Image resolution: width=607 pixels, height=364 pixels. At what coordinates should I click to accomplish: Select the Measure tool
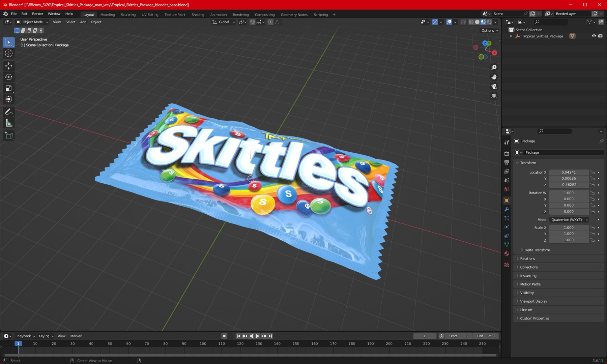pyautogui.click(x=9, y=123)
